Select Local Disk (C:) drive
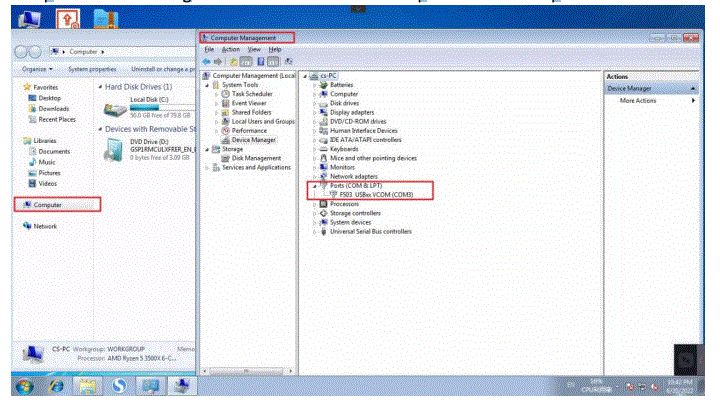Viewport: 720px width, 414px height. pos(149,109)
